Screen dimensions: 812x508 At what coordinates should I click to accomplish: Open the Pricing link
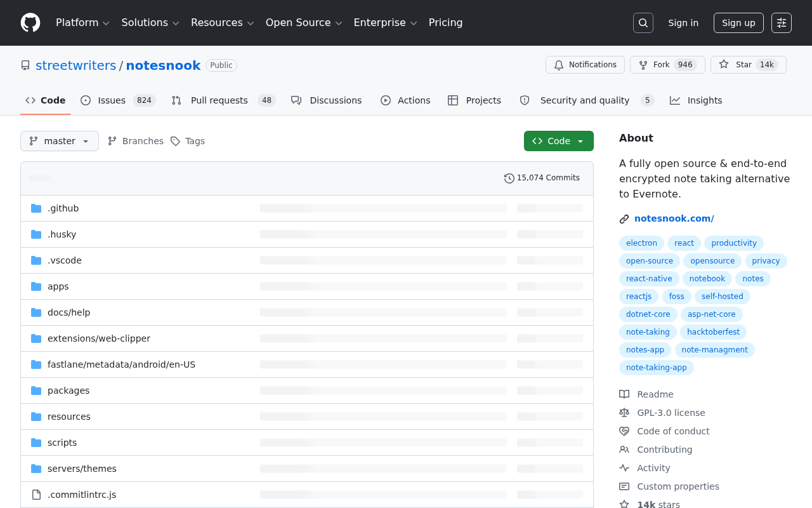point(445,23)
